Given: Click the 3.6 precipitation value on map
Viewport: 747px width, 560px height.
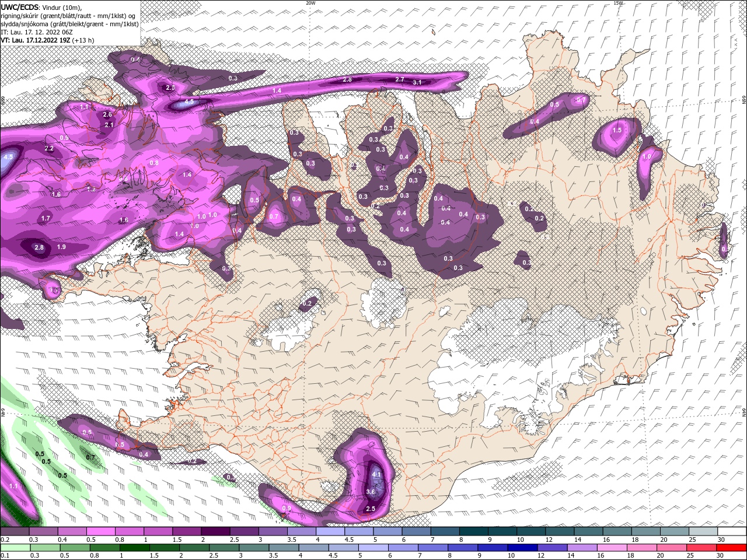Looking at the screenshot, I should tap(371, 492).
